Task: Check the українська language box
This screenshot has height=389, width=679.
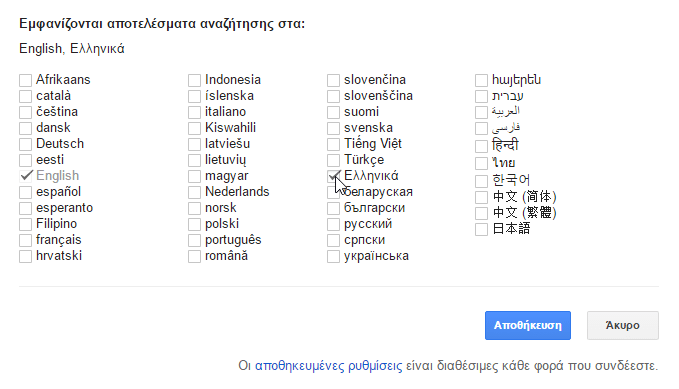Action: [x=333, y=256]
